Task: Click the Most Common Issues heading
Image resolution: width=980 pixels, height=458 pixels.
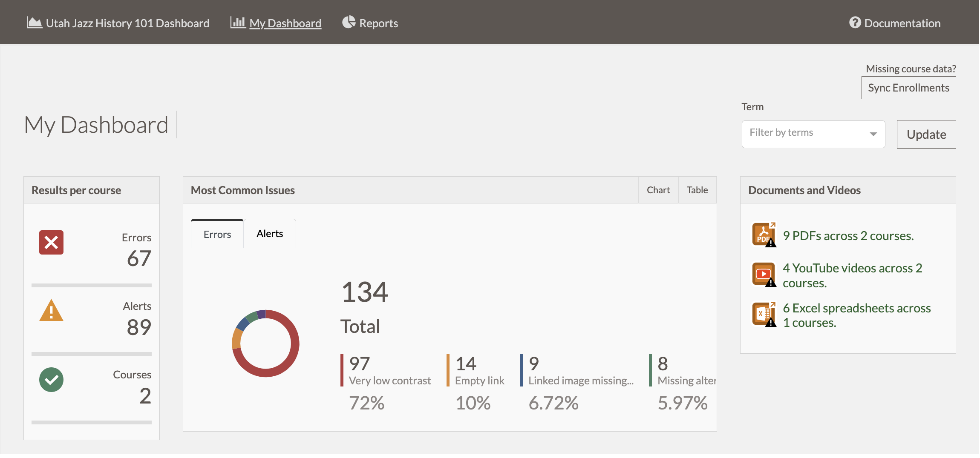Action: pos(243,190)
